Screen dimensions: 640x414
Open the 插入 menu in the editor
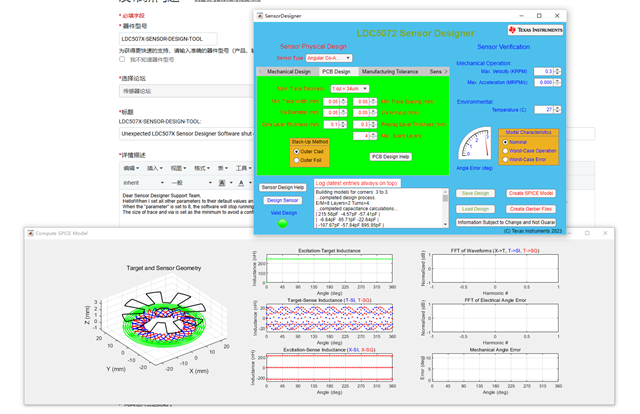click(154, 168)
